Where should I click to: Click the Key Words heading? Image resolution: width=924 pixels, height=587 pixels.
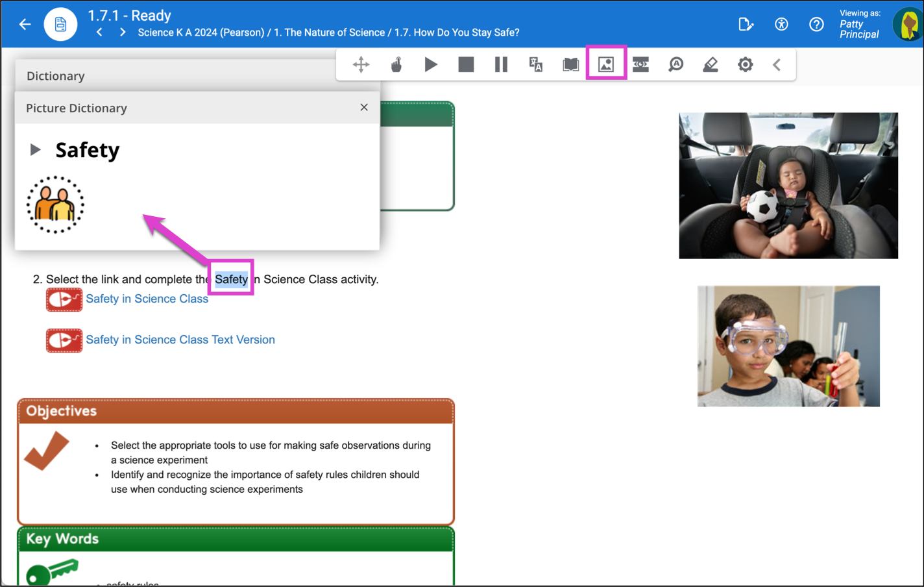[62, 539]
